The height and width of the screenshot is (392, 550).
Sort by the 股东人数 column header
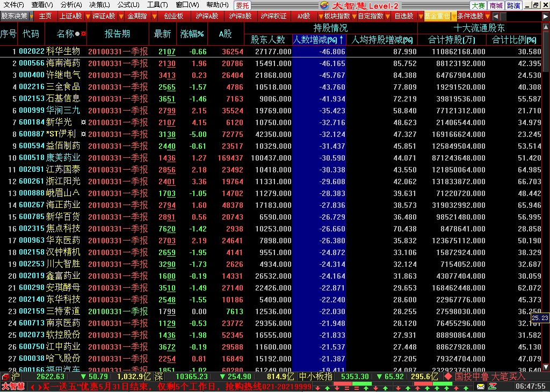(268, 40)
